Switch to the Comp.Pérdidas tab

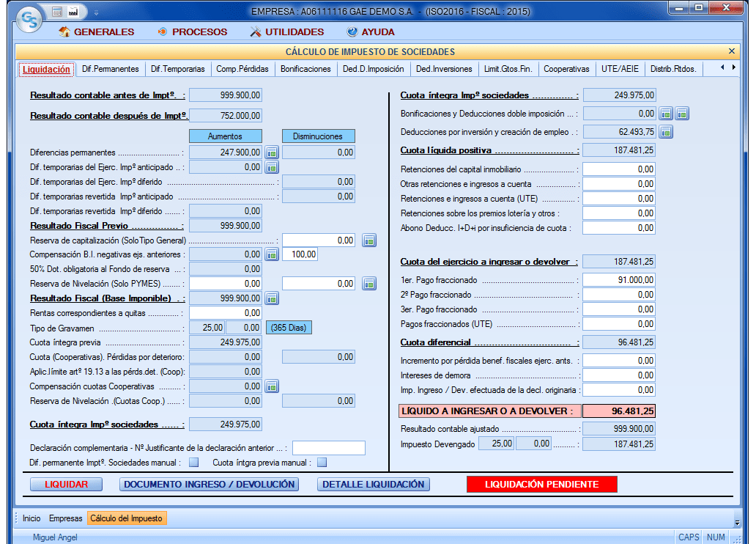pyautogui.click(x=242, y=69)
